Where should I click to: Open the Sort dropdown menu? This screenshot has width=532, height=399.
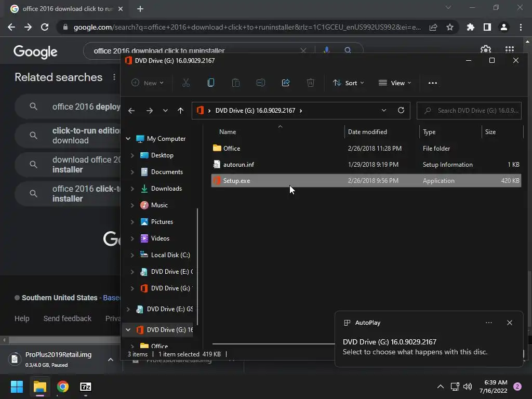click(x=349, y=83)
